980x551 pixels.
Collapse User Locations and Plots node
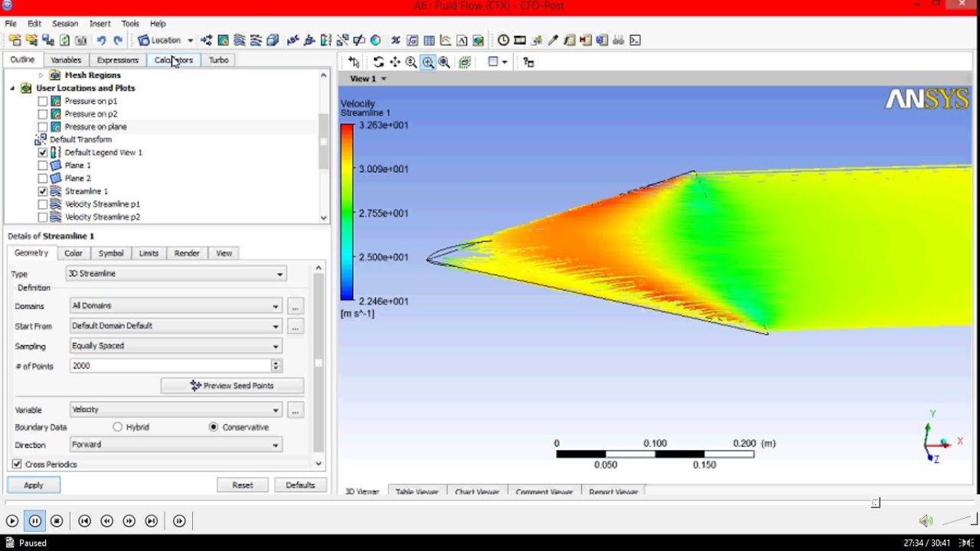pyautogui.click(x=12, y=88)
